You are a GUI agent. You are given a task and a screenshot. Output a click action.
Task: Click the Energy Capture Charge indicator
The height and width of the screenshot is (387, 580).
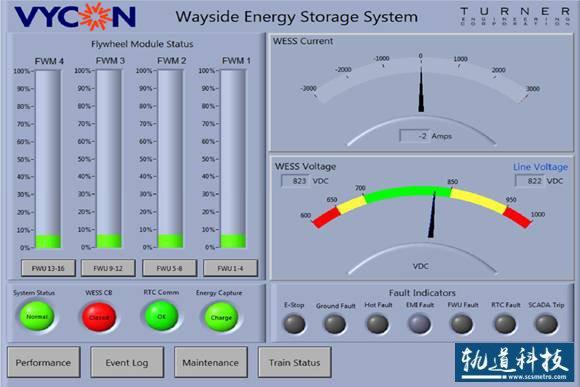pos(221,317)
